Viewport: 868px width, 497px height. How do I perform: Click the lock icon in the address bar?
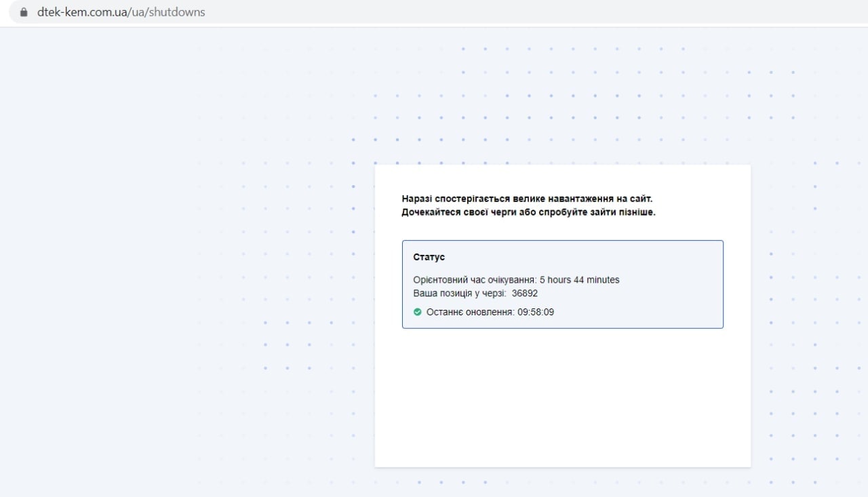click(25, 12)
